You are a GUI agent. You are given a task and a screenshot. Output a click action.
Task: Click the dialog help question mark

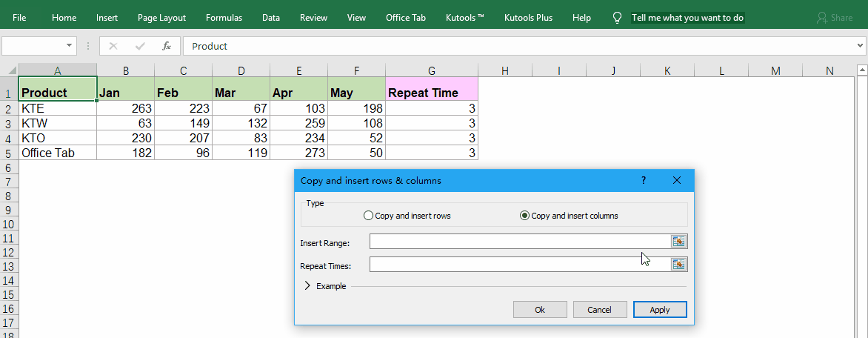tap(644, 180)
